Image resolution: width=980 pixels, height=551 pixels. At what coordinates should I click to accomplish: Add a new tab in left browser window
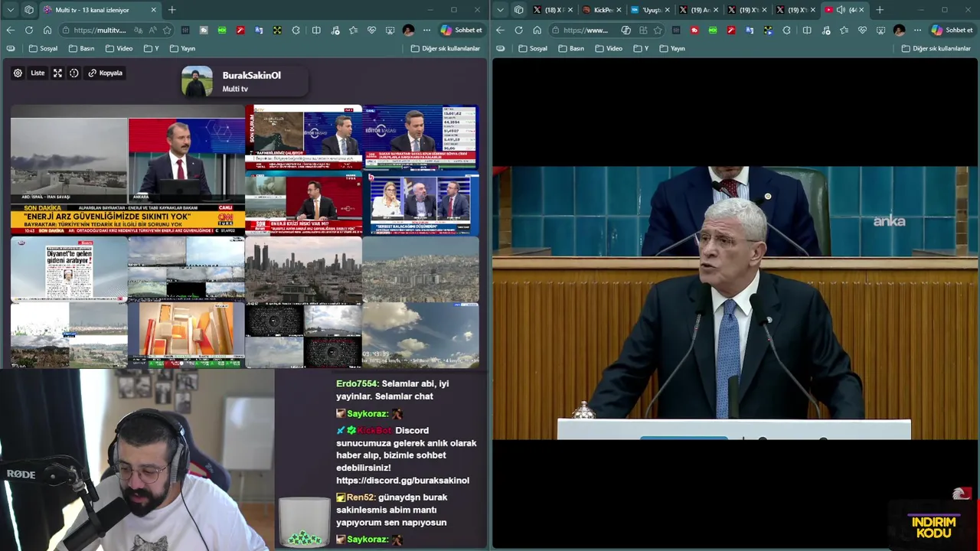click(171, 10)
